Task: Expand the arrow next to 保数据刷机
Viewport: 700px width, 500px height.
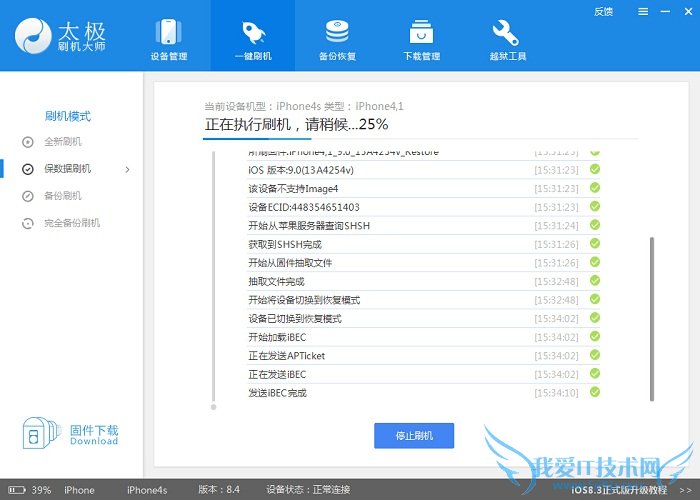Action: [128, 170]
